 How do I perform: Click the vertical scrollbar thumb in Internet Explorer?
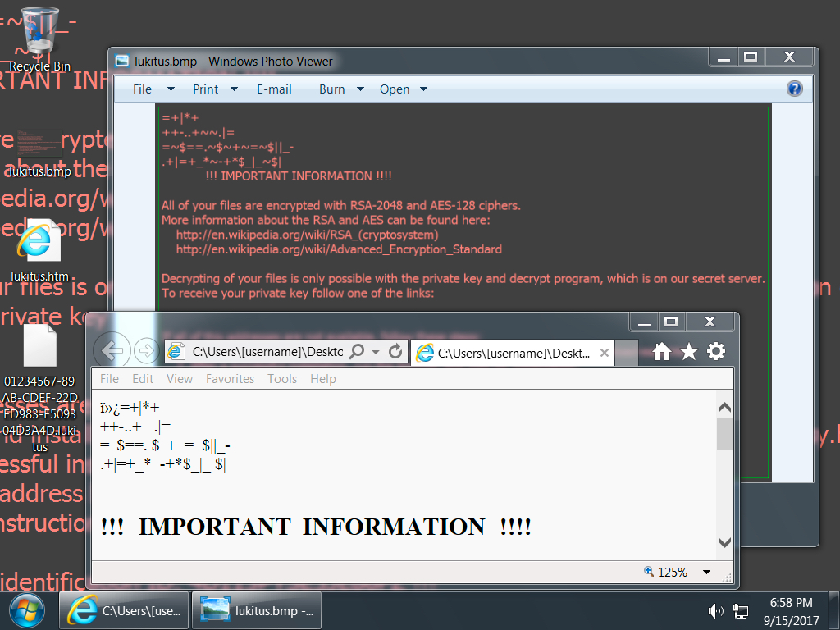724,433
